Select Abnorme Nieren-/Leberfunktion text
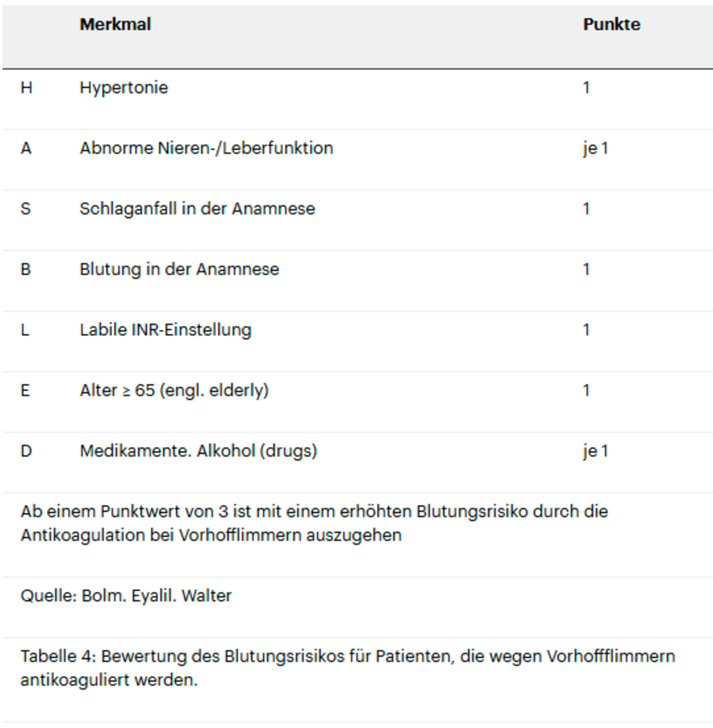This screenshot has height=728, width=713. [x=206, y=148]
